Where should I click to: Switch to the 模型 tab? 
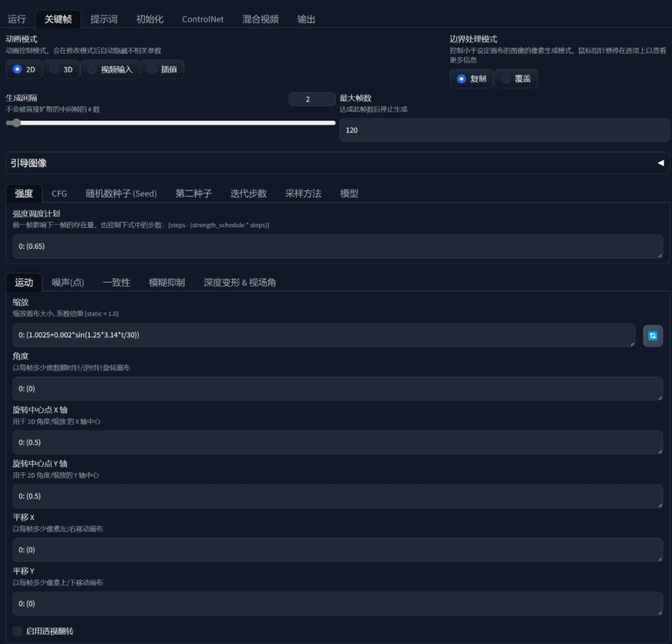click(349, 194)
